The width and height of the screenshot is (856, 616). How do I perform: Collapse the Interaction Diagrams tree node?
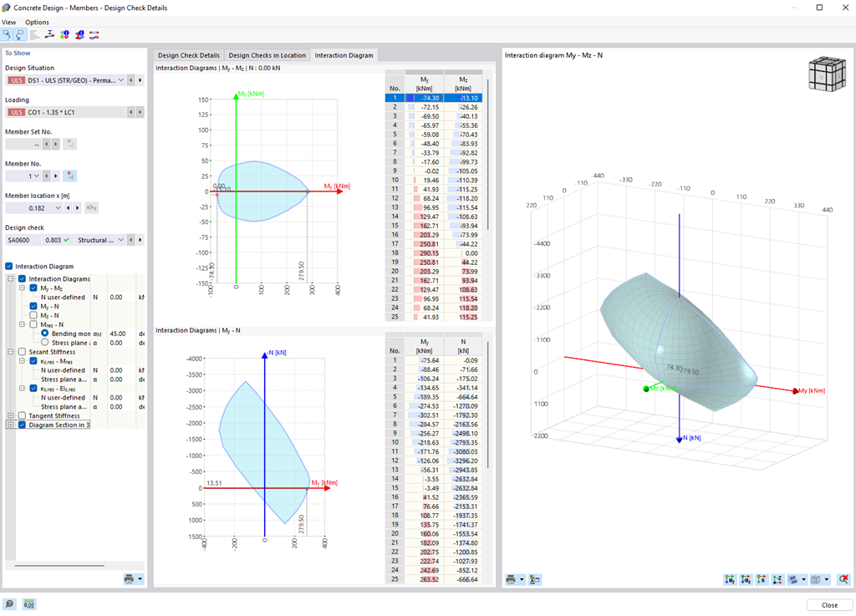(10, 277)
